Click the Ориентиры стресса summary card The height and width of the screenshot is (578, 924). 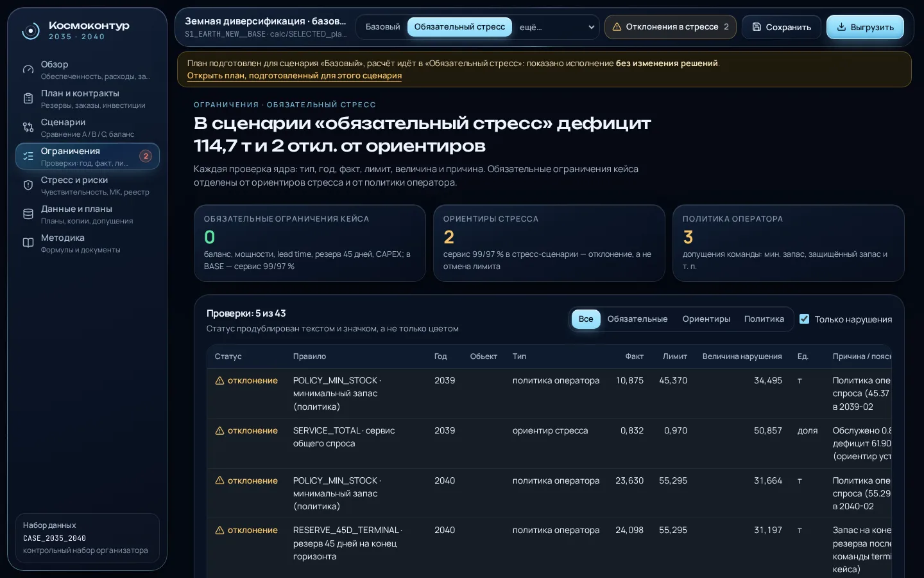click(x=549, y=243)
